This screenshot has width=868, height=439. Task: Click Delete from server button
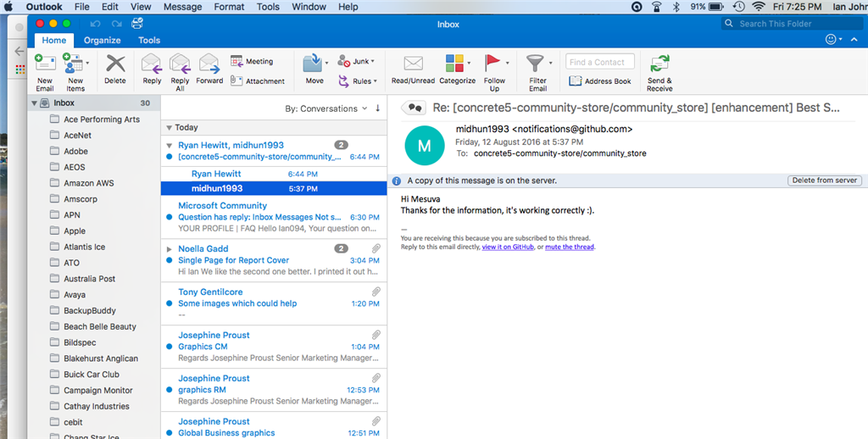[x=824, y=180]
